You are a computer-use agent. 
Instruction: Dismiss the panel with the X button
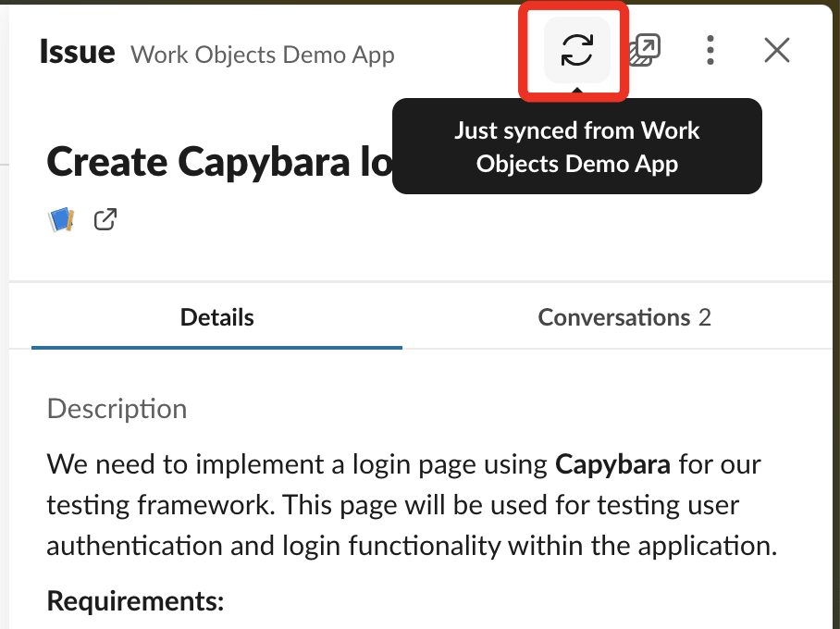click(x=776, y=51)
